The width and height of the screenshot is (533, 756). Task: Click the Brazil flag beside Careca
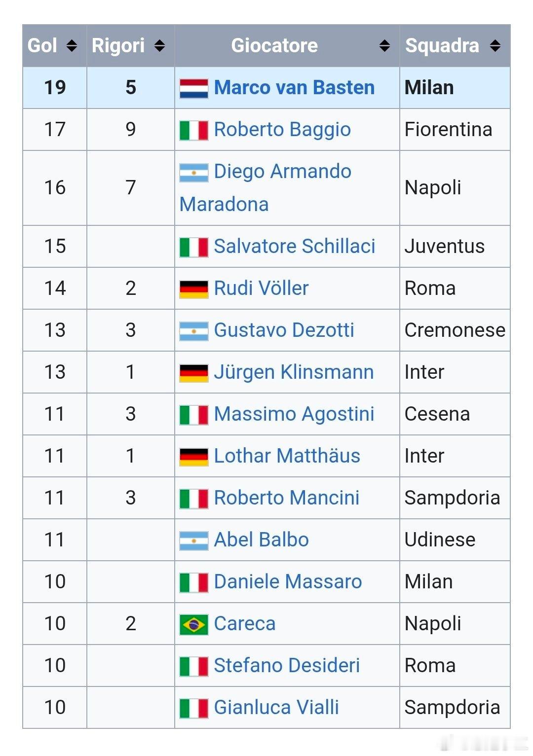point(193,625)
